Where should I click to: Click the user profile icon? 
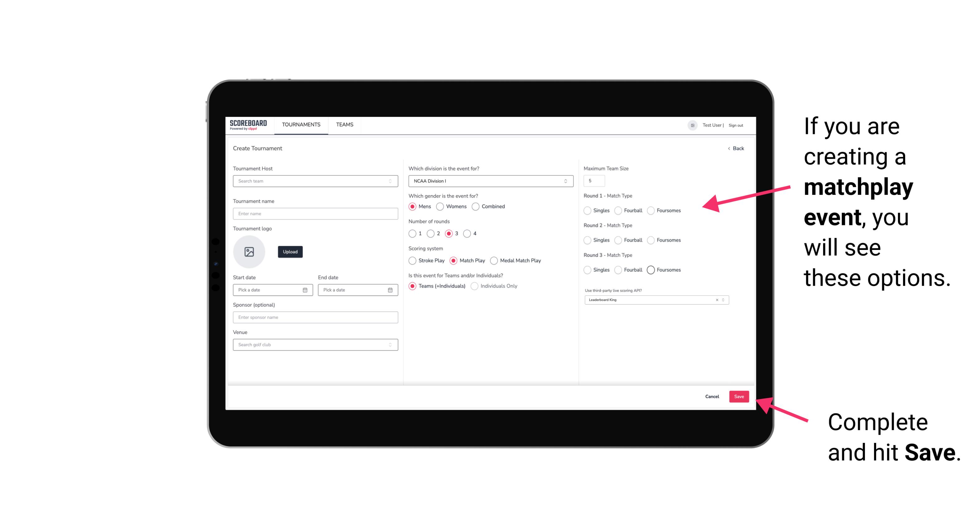pos(690,125)
